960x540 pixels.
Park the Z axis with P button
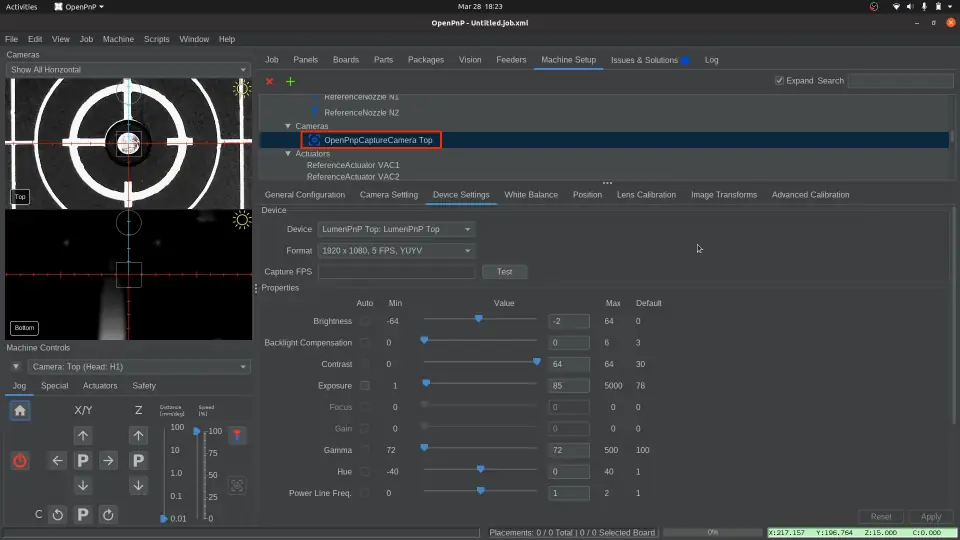(x=138, y=461)
